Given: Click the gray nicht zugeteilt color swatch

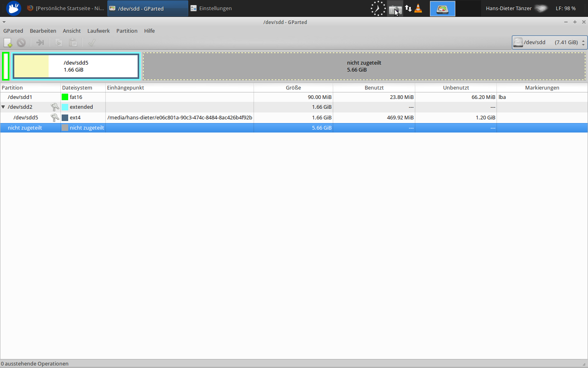Looking at the screenshot, I should (65, 128).
